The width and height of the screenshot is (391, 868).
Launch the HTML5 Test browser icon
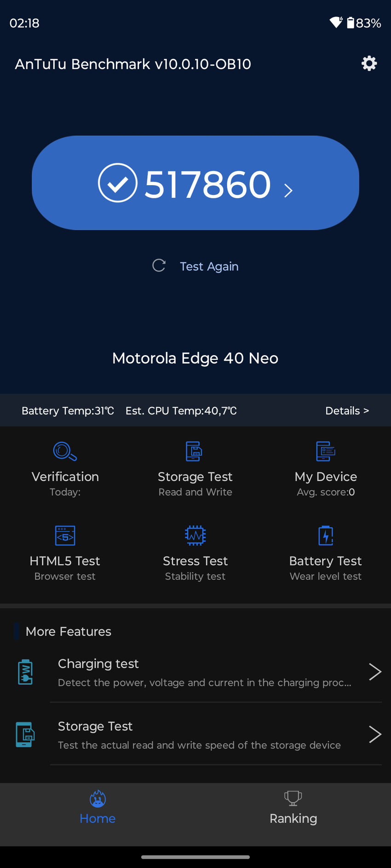(x=65, y=535)
